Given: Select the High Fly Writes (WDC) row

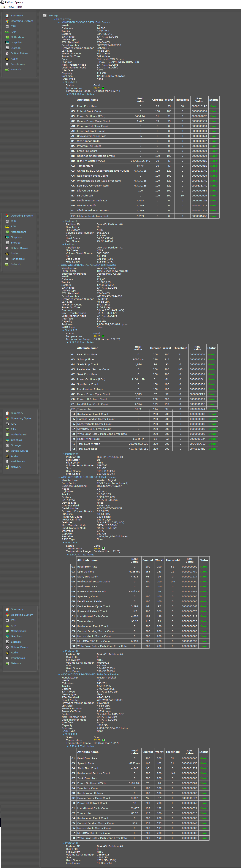Looking at the screenshot, I should [145, 161].
